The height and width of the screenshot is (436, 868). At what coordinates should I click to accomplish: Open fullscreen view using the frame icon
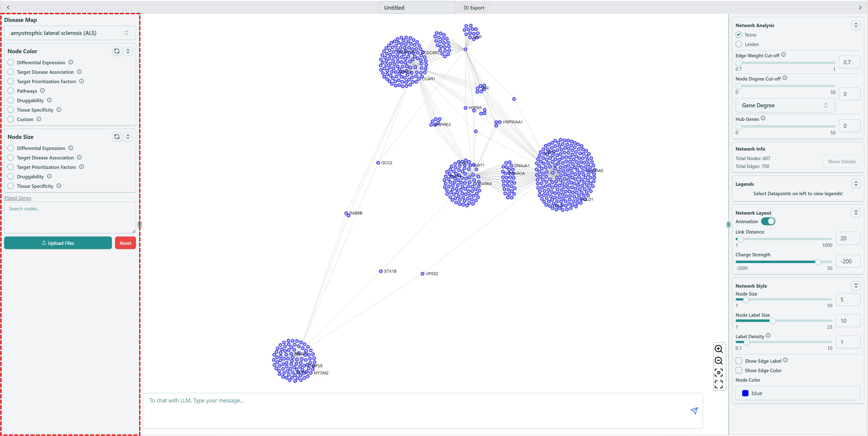click(x=719, y=384)
